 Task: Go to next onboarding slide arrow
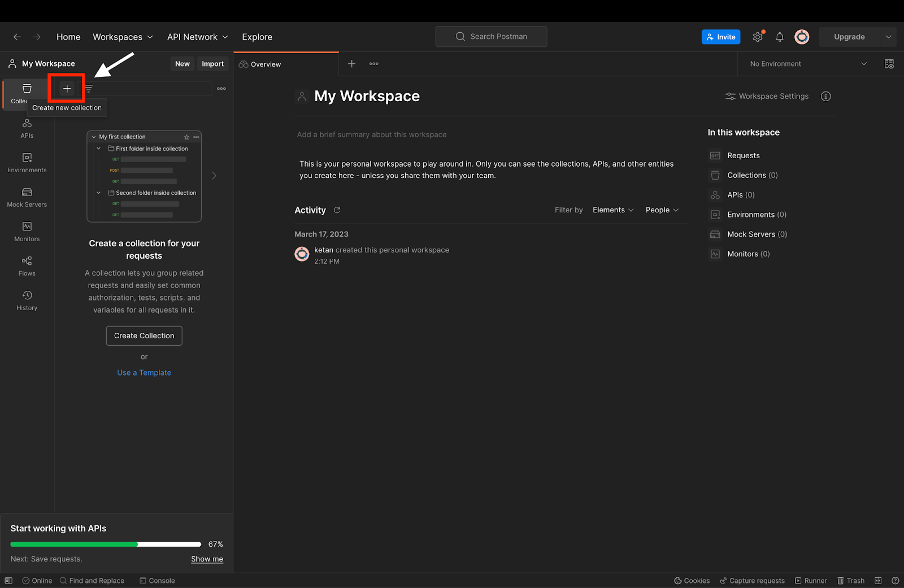pos(214,176)
